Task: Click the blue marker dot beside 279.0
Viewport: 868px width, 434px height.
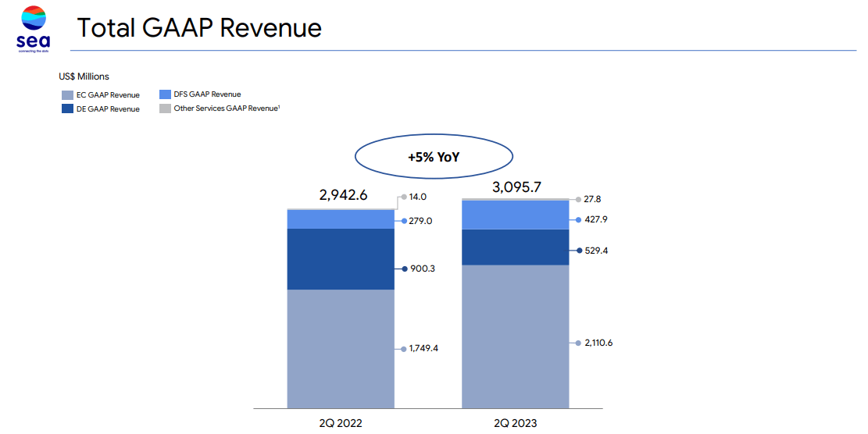Action: pyautogui.click(x=404, y=221)
